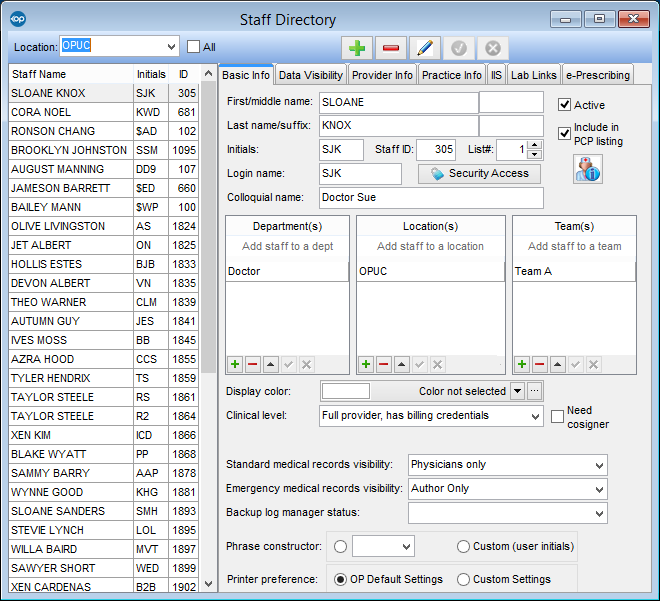Remove location using red minus icon
This screenshot has width=660, height=601.
[384, 365]
